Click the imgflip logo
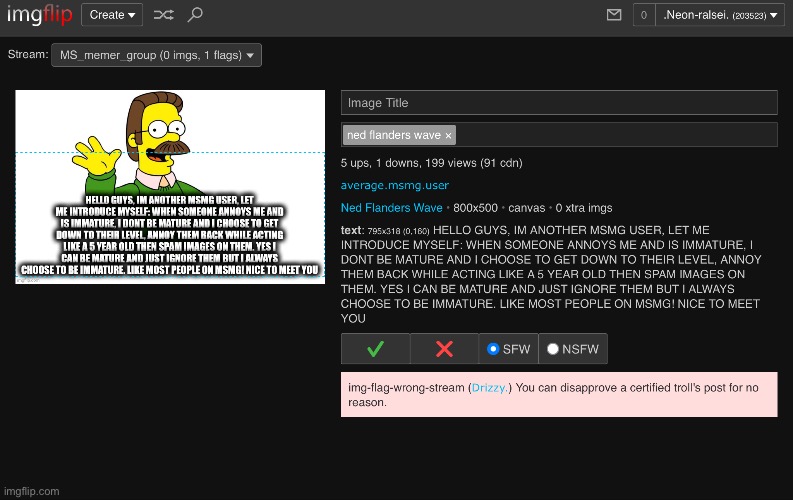Screen dimensions: 793x500 (x=39, y=15)
